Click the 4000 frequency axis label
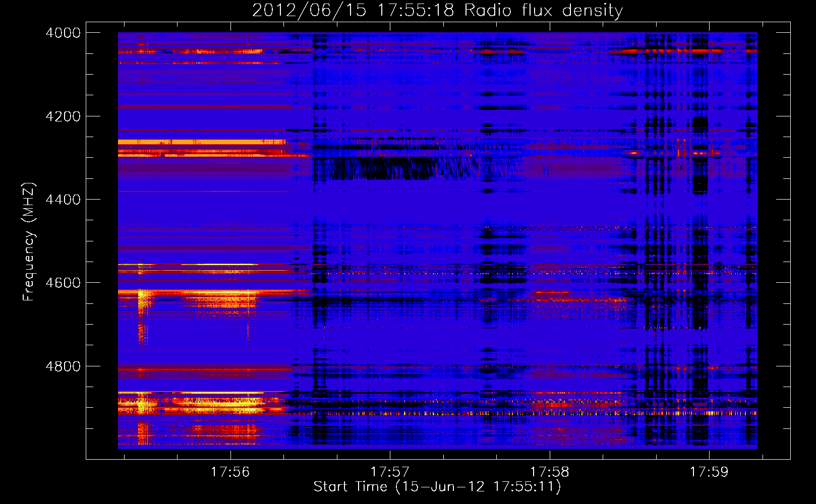Viewport: 816px width, 504px height. [x=63, y=33]
